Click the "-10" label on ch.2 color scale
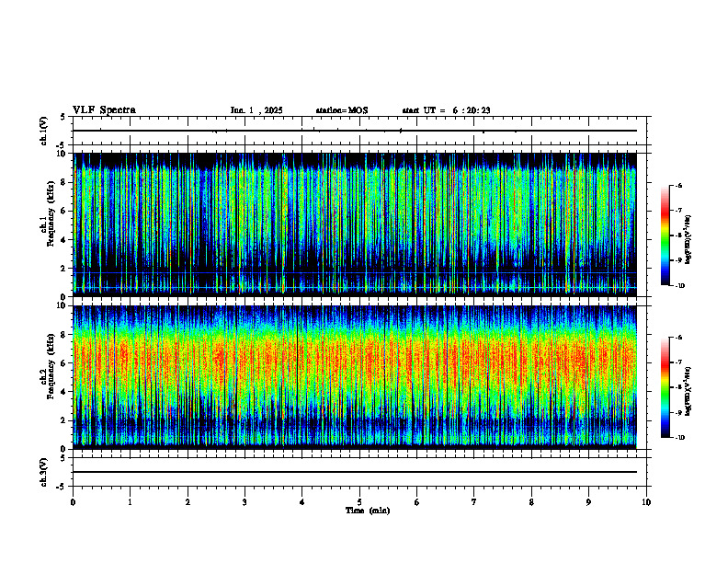728x563 pixels. (x=679, y=438)
